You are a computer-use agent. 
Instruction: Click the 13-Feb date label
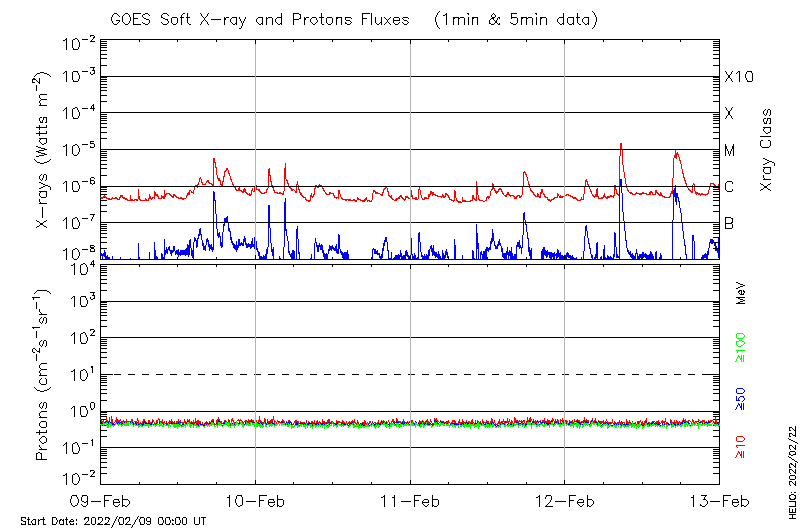(719, 502)
